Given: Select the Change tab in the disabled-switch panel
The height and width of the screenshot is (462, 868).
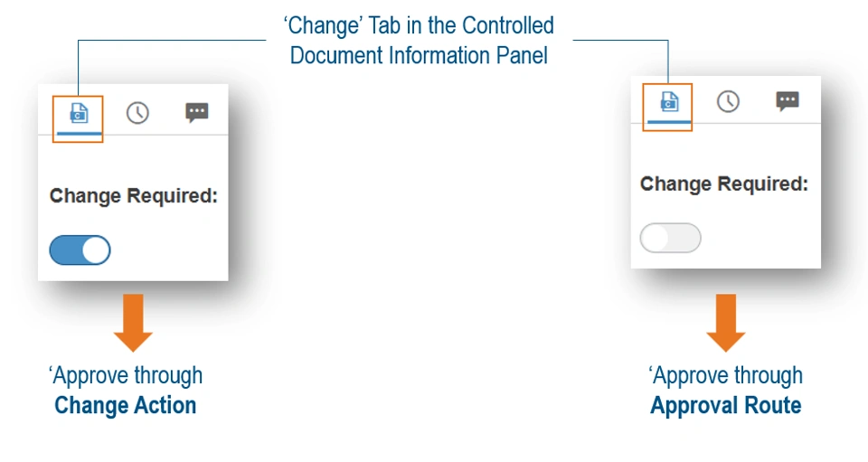Looking at the screenshot, I should click(669, 101).
